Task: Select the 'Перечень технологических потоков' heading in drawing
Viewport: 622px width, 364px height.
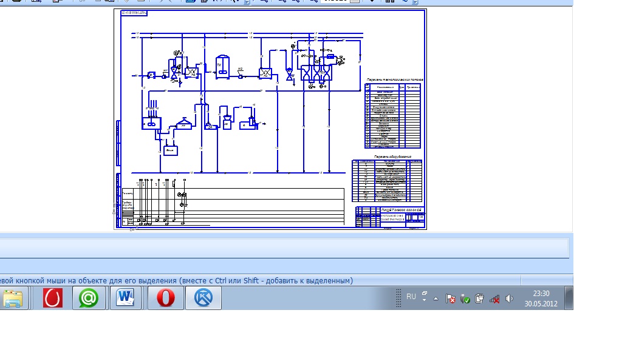Action: point(395,79)
